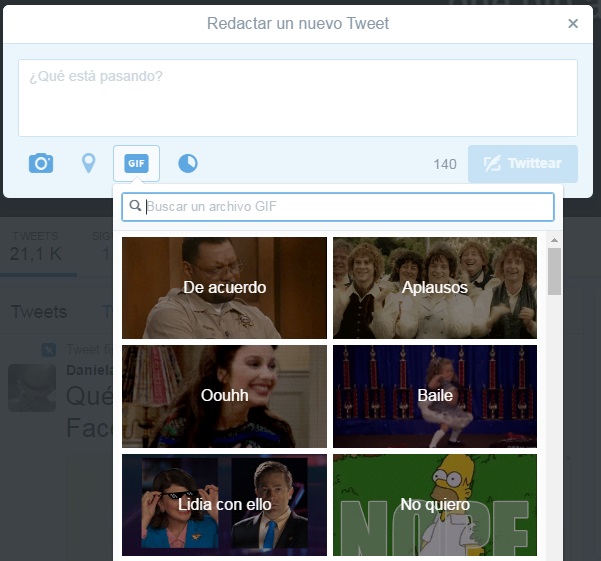Click the Twittear button
This screenshot has width=601, height=561.
[x=523, y=164]
